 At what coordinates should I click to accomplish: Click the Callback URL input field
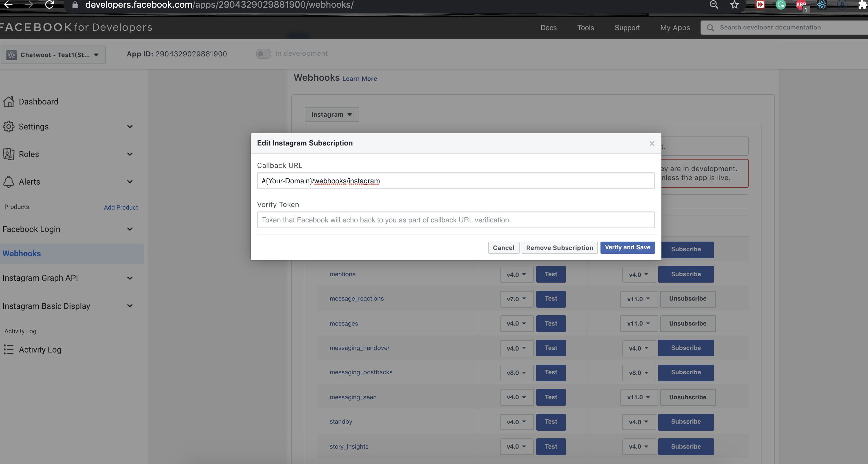point(456,181)
